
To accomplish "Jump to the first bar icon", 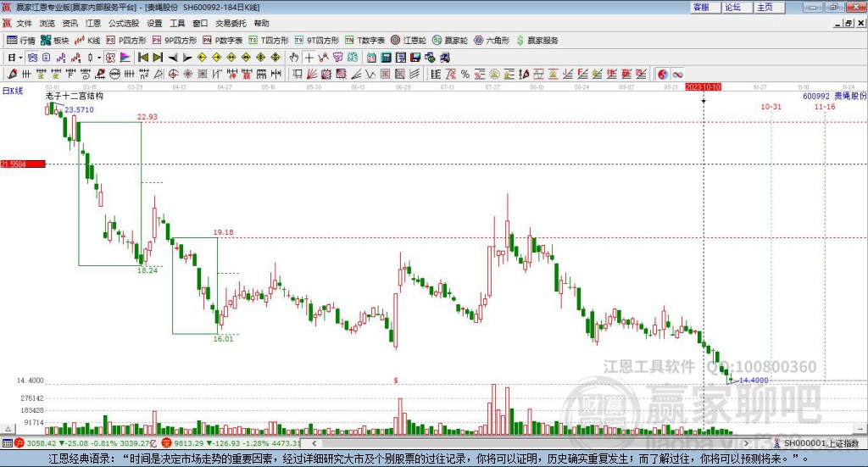I will [x=142, y=58].
